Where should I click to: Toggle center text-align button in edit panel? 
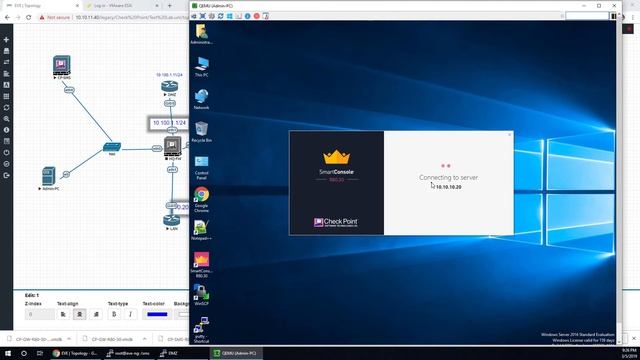(x=80, y=314)
